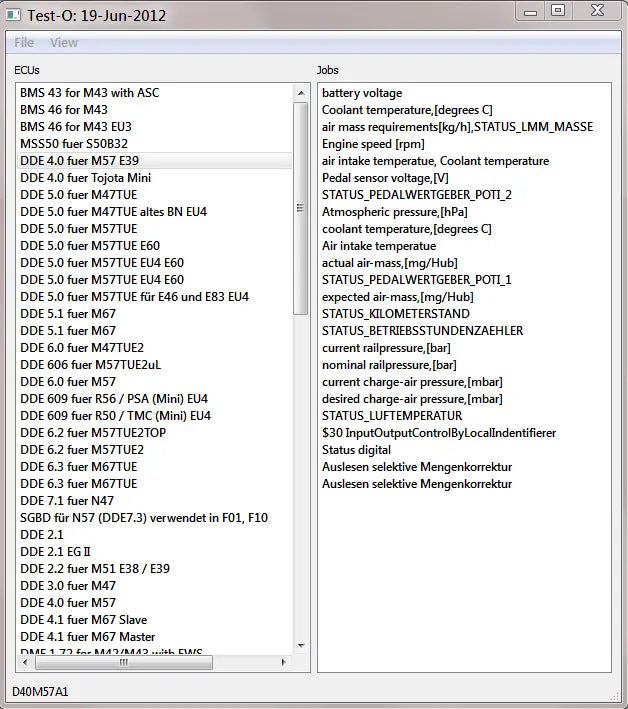Click the ECU list scroll down arrow
628x709 pixels.
point(301,647)
